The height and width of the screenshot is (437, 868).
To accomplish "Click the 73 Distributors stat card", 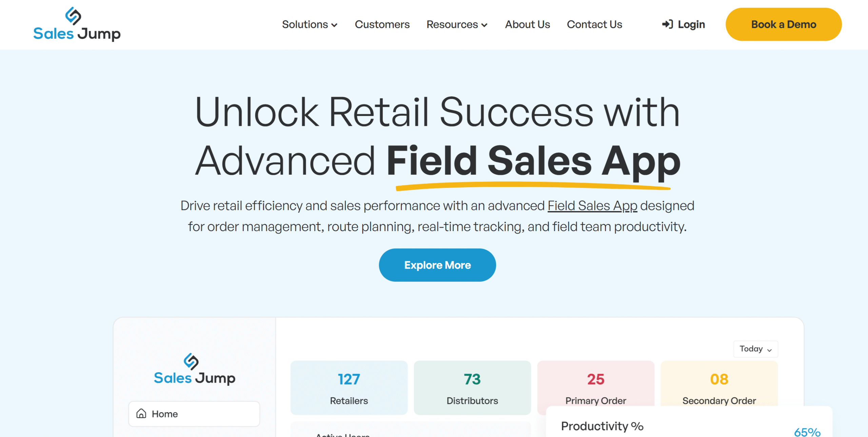I will tap(472, 387).
